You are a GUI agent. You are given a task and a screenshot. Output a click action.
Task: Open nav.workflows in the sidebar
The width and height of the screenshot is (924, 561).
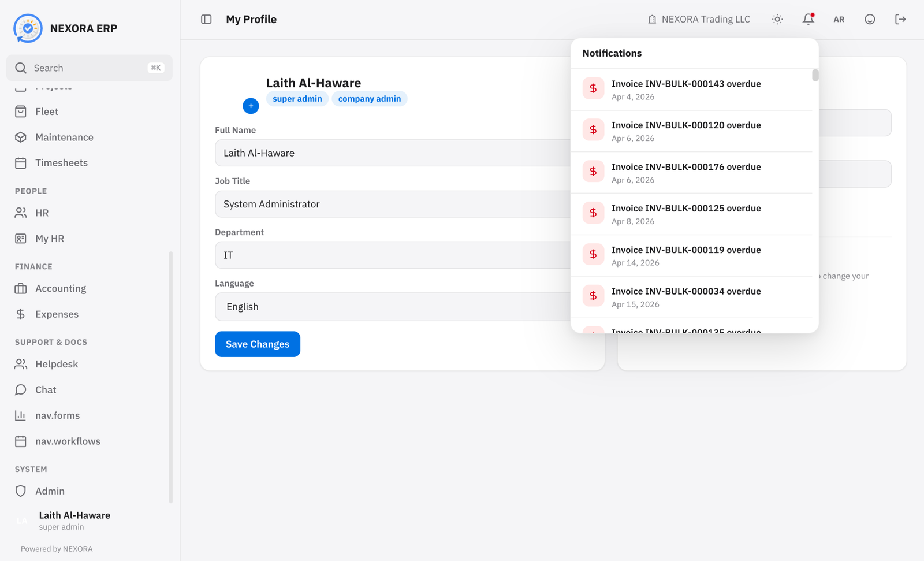(90, 441)
